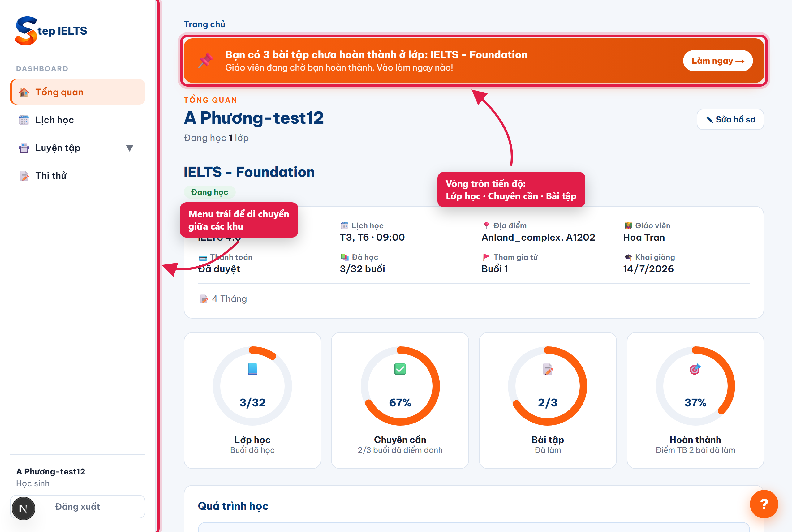Click the A Phương-test12 page heading
The width and height of the screenshot is (792, 532).
253,118
